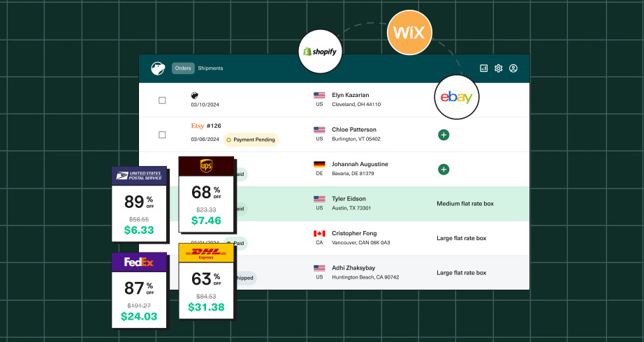Switch to the Shipments tab
644x342 pixels.
[x=210, y=68]
